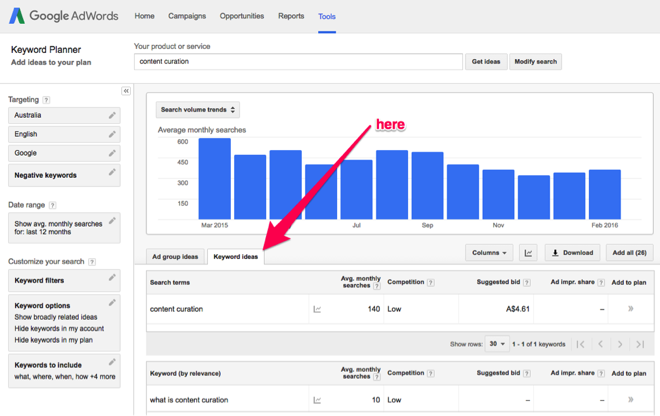
Task: Click the Show avg. monthly searches date range box
Action: click(x=64, y=228)
